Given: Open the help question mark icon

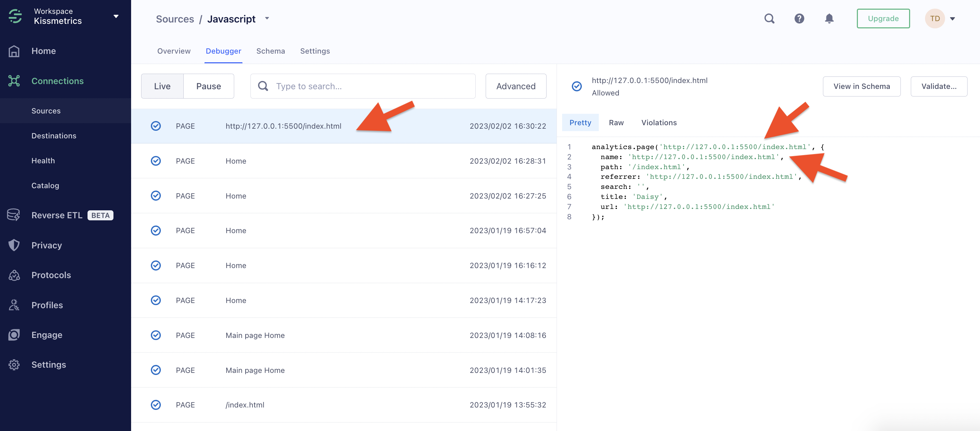Looking at the screenshot, I should (799, 18).
